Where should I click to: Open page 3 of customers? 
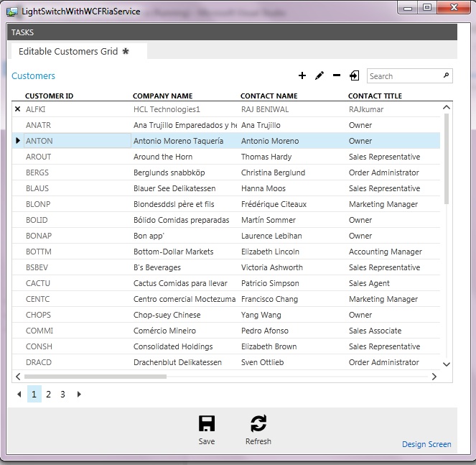coord(62,394)
